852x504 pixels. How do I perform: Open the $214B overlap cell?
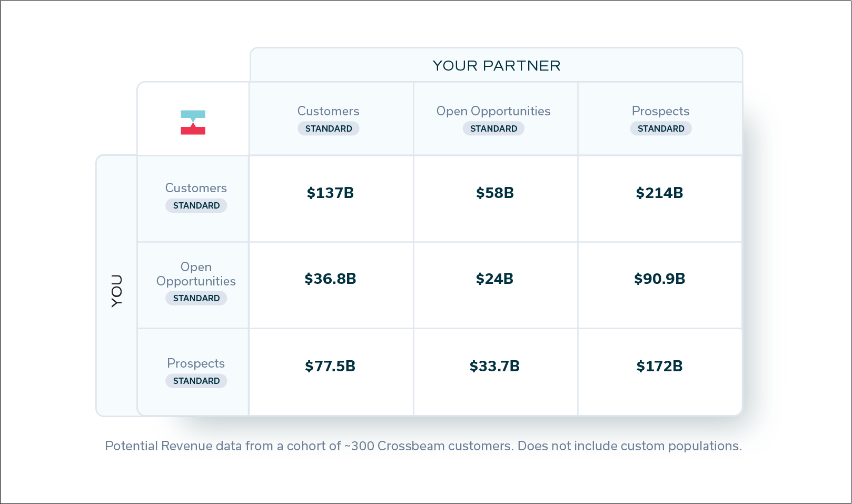point(660,199)
